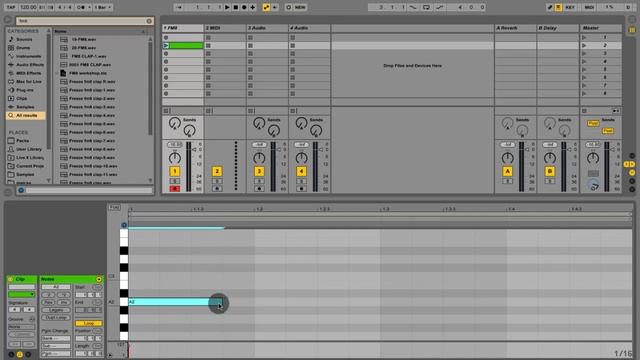Stop clips in track 2 MIDI
The image size is (640, 360).
[209, 111]
